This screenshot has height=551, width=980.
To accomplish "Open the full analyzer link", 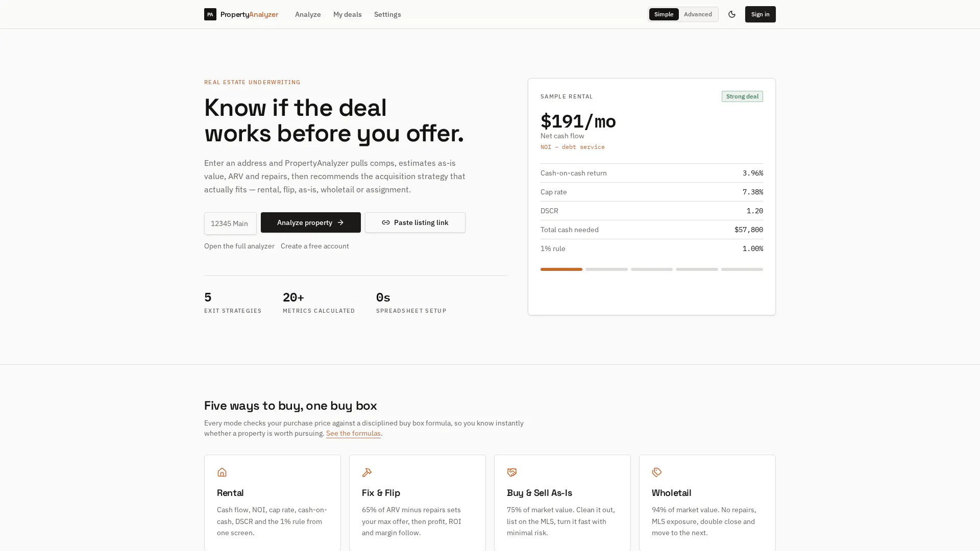I will pyautogui.click(x=239, y=246).
